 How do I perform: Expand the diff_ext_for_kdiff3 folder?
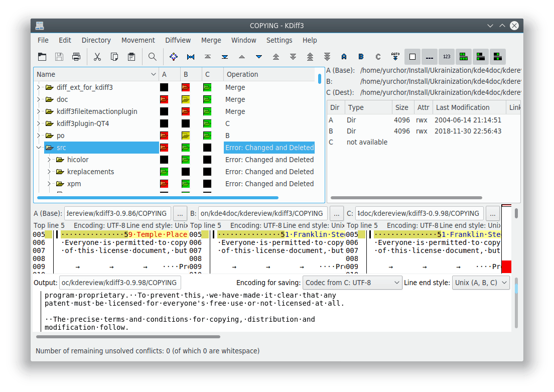pyautogui.click(x=39, y=87)
